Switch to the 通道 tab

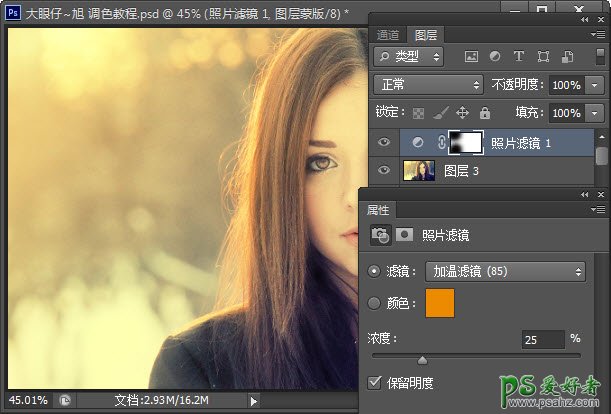[x=387, y=33]
